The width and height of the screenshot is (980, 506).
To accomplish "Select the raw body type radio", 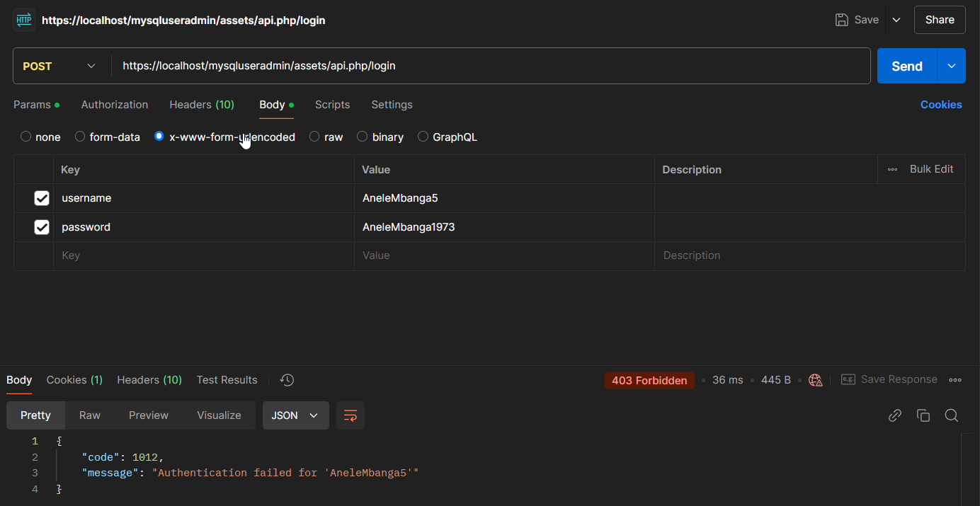I will [x=314, y=137].
